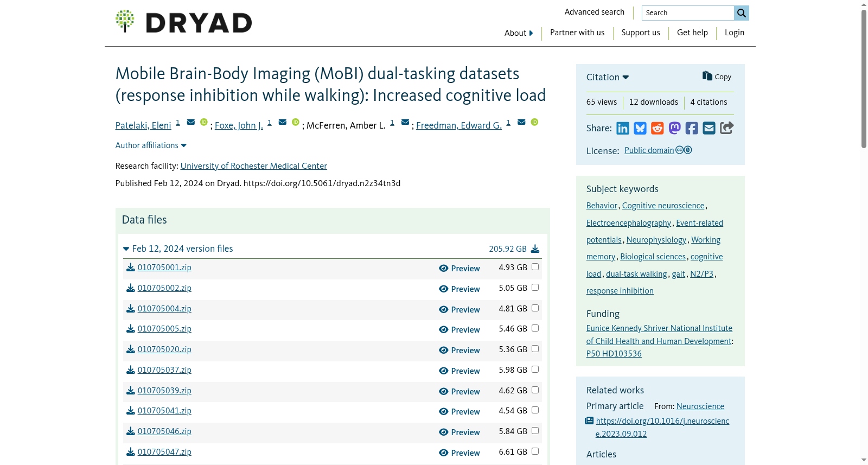
Task: Tick the 010705046.zip checkbox
Action: click(x=535, y=431)
